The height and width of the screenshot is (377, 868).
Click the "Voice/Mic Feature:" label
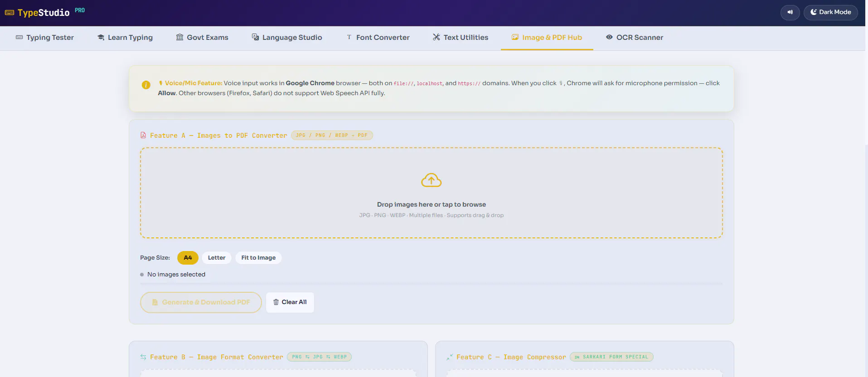[194, 83]
